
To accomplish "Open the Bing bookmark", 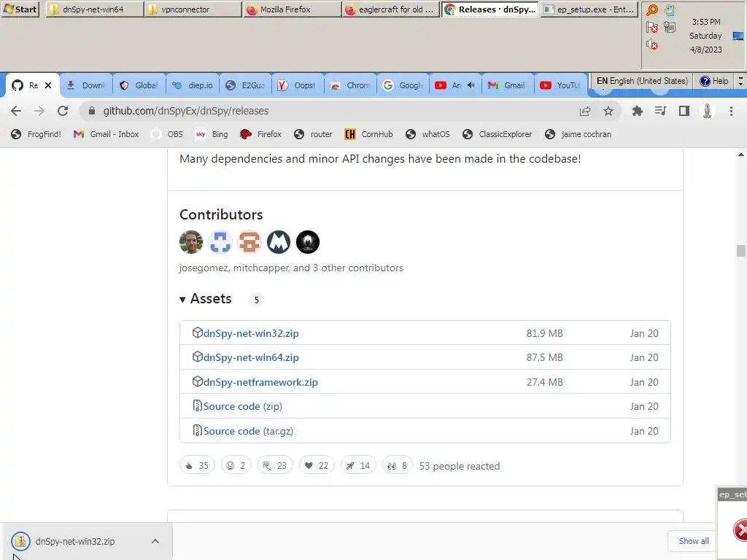I will (212, 134).
